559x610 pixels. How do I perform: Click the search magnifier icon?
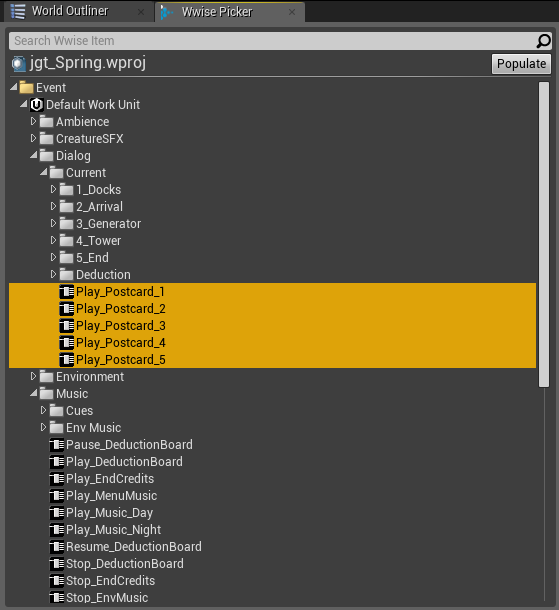click(543, 40)
